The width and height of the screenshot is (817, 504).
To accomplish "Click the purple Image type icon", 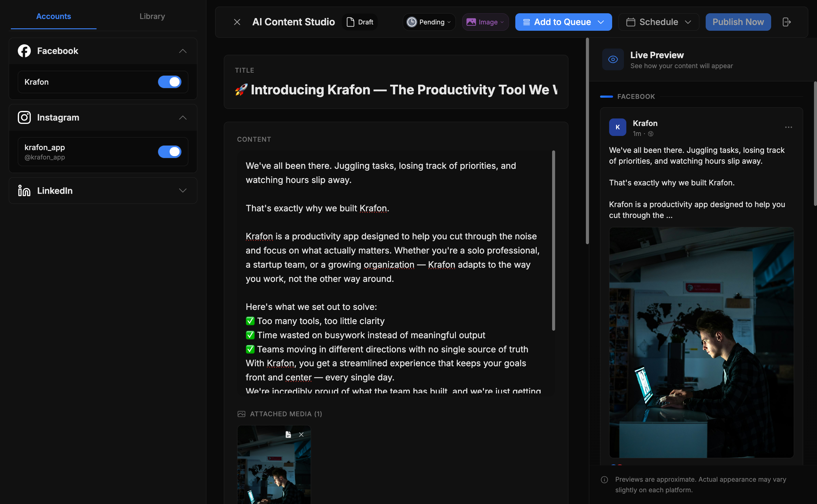I will pyautogui.click(x=471, y=22).
